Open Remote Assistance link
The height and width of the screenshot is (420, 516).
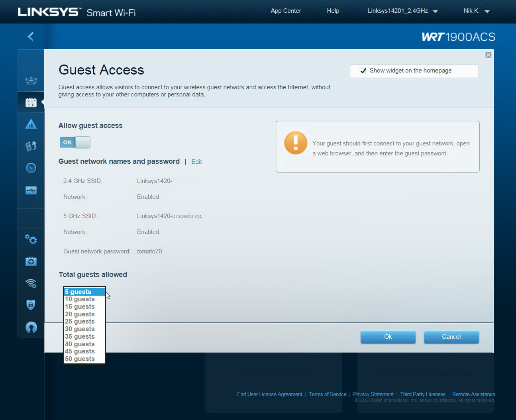tap(473, 394)
